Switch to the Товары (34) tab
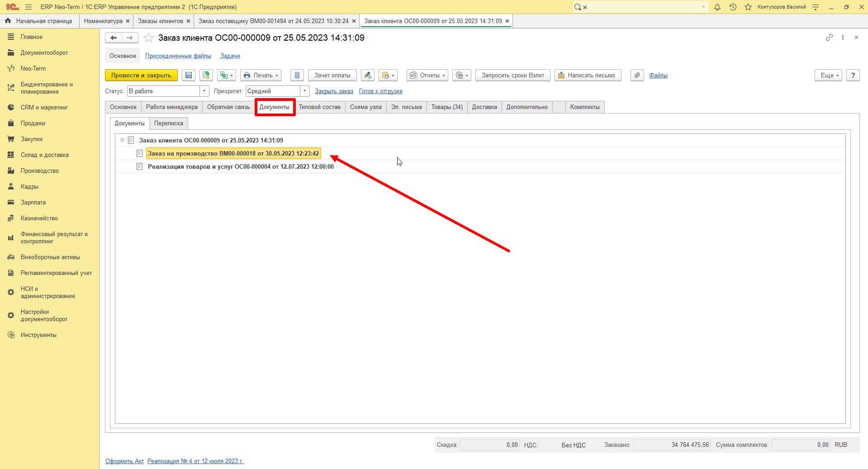 pos(447,107)
